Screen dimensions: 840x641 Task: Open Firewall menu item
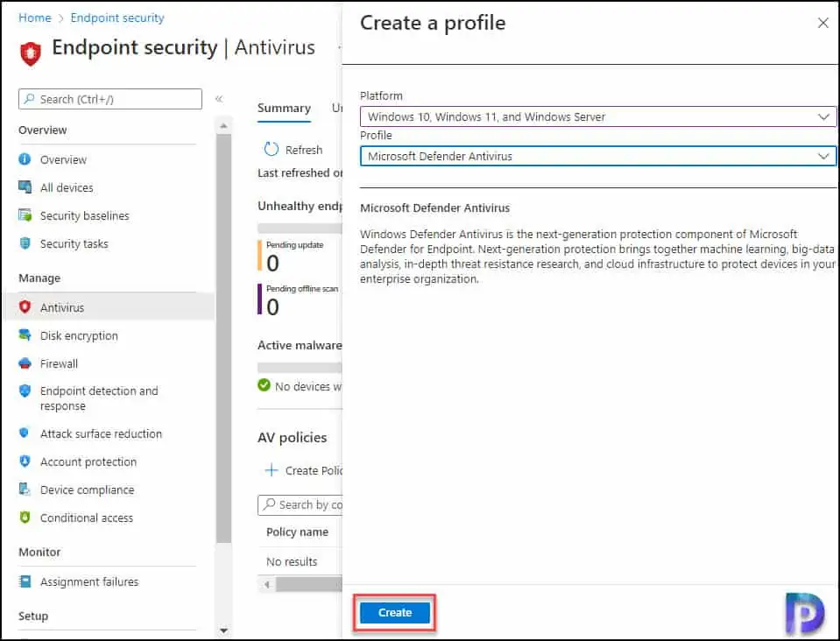click(59, 363)
